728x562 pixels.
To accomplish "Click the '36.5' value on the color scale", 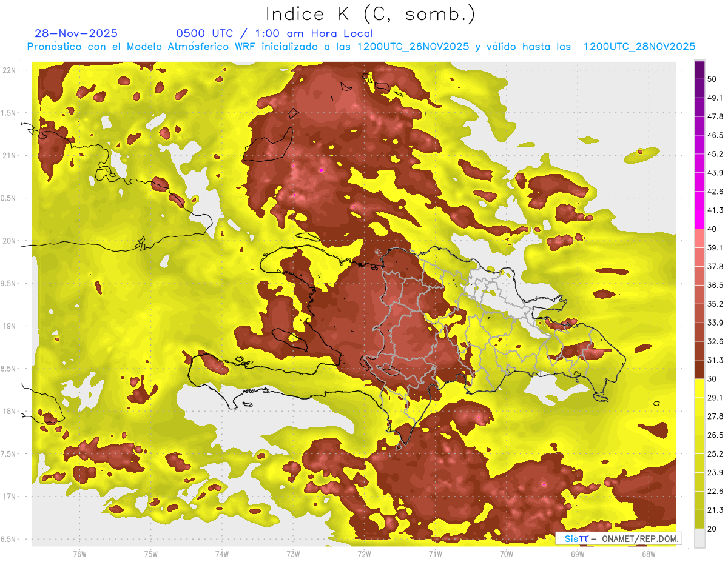I will tap(716, 285).
